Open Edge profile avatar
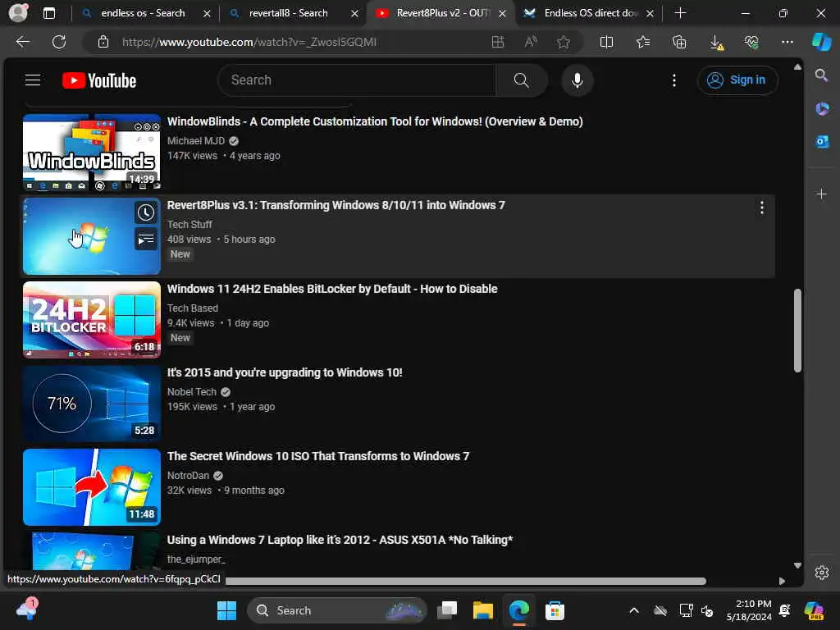Image resolution: width=840 pixels, height=630 pixels. (18, 12)
